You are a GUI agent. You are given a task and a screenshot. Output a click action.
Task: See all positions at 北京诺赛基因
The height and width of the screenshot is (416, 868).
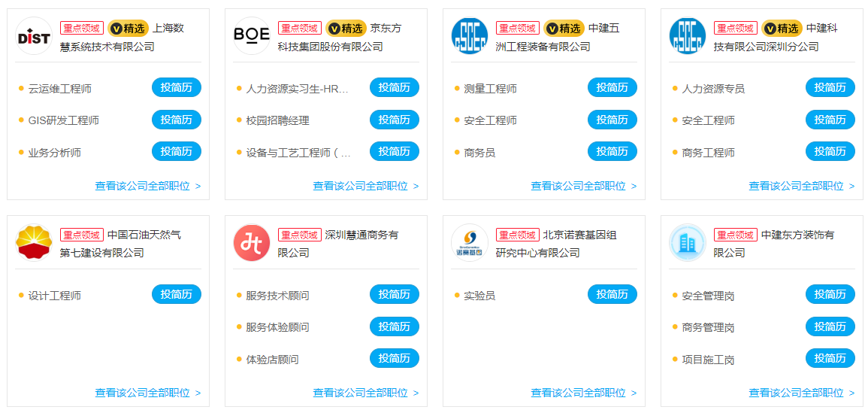tap(583, 393)
